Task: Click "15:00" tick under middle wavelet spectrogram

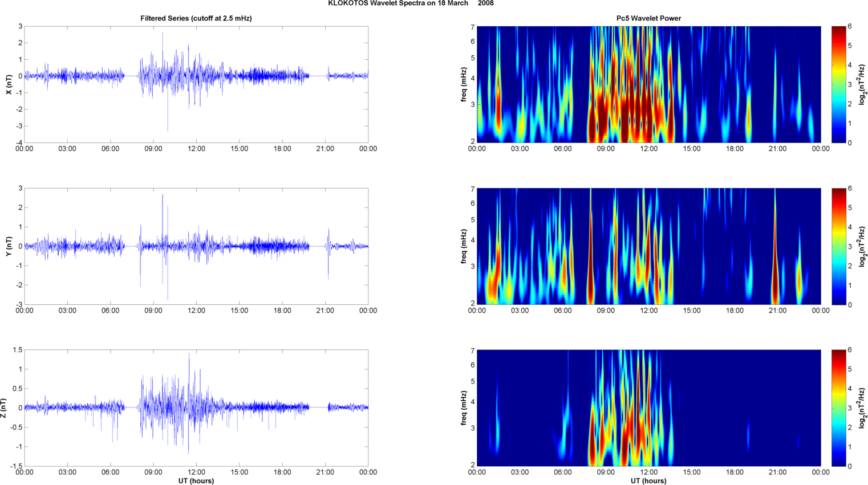Action: (x=692, y=311)
